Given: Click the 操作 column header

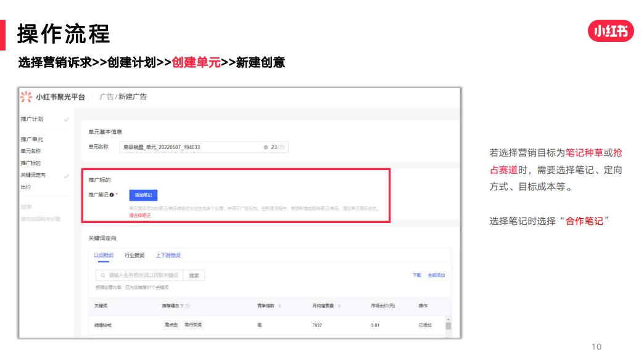Looking at the screenshot, I should 423,306.
